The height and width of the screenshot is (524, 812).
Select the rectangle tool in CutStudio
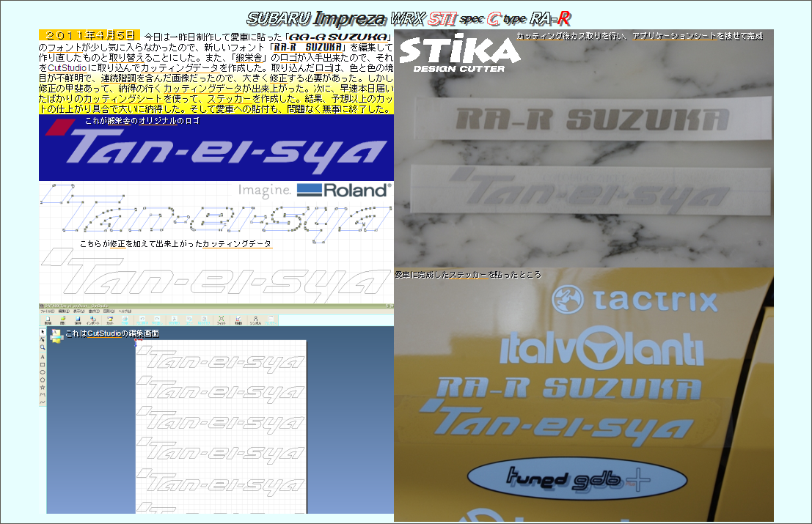(x=43, y=365)
